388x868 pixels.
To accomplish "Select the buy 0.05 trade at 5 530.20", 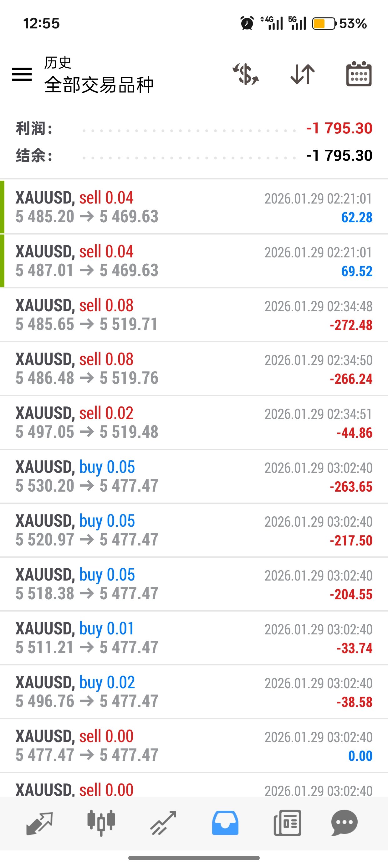I will [x=194, y=477].
